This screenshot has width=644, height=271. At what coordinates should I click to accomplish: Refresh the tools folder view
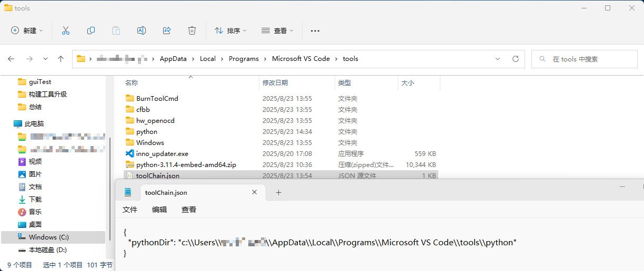pos(516,59)
